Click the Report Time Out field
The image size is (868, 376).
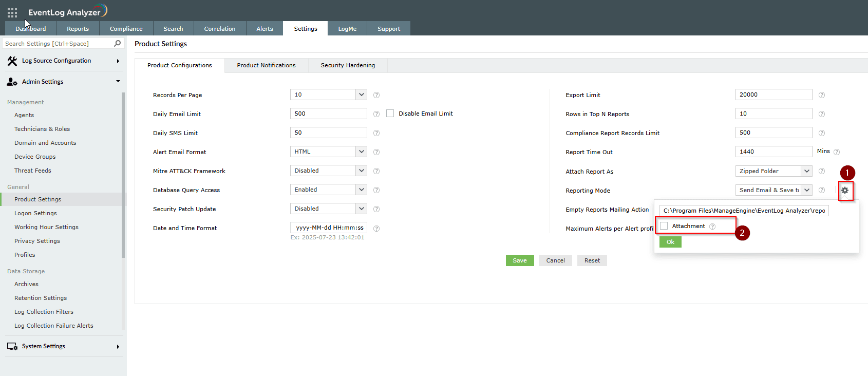point(773,152)
